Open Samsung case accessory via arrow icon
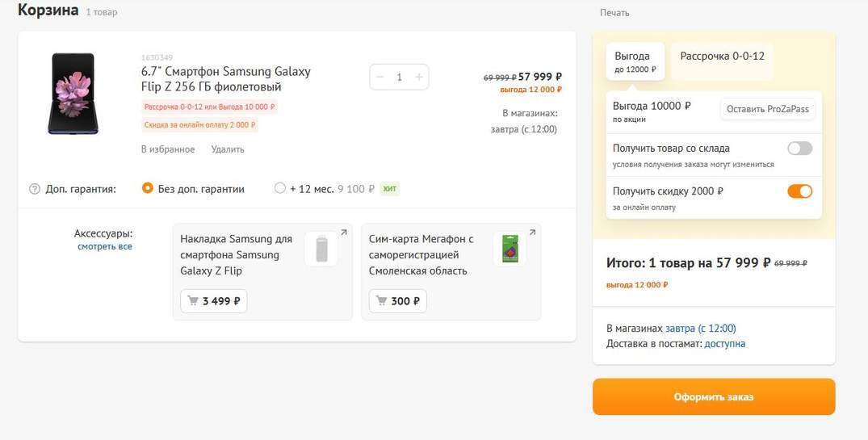 (343, 233)
